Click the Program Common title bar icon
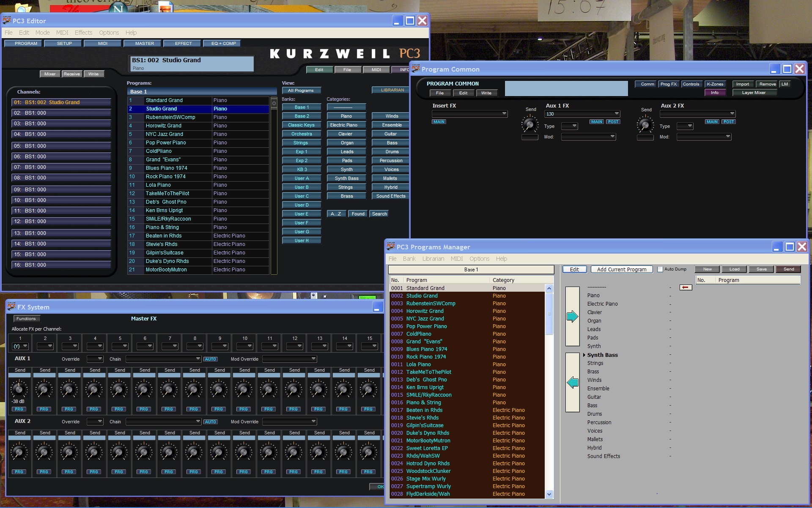The width and height of the screenshot is (812, 508). tap(415, 69)
